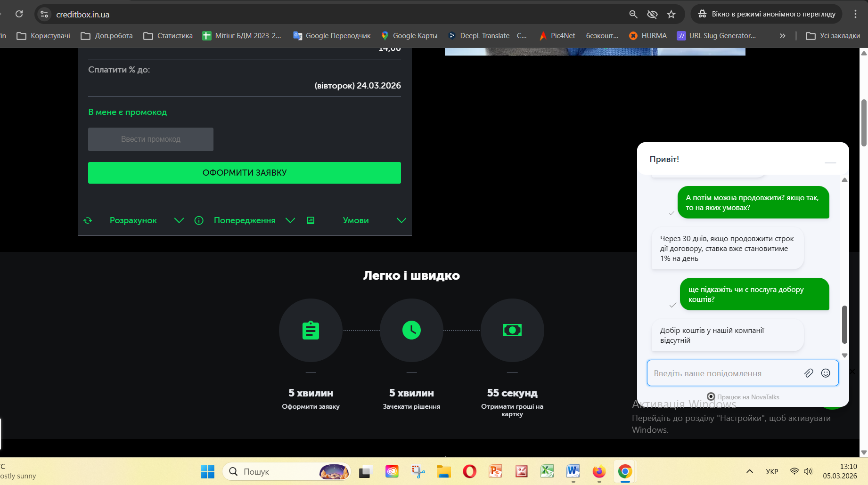Screen dimensions: 868x485
Task: Click the Працює на NovaTalks link
Action: [743, 397]
